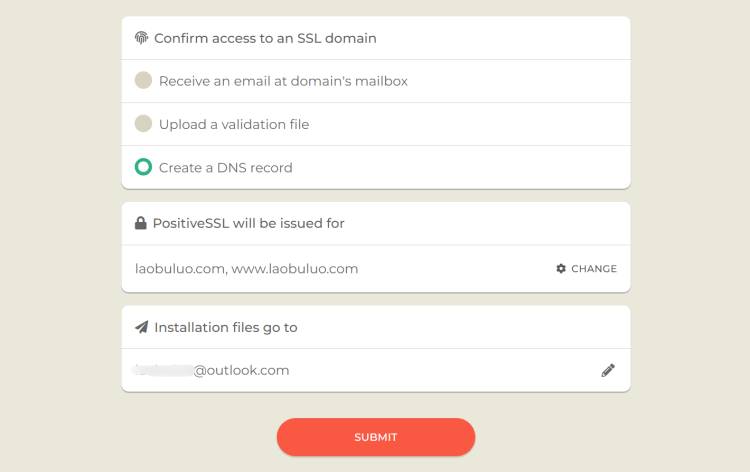The height and width of the screenshot is (472, 750).
Task: Choose the Upload a validation file label
Action: point(234,124)
